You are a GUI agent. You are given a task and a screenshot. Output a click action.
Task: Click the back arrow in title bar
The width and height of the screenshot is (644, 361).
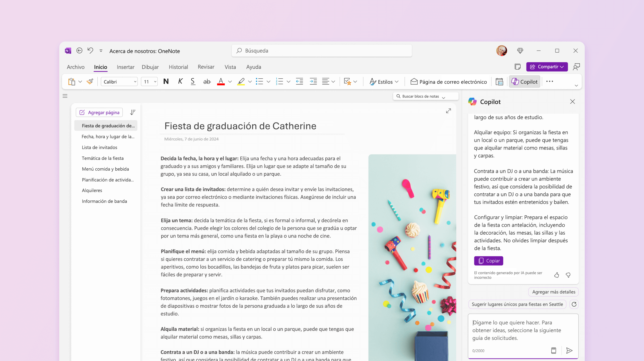point(79,51)
